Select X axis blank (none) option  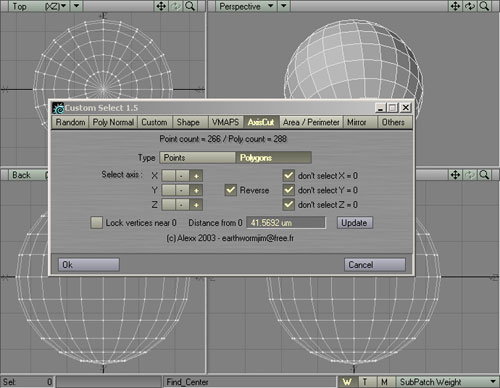(168, 176)
